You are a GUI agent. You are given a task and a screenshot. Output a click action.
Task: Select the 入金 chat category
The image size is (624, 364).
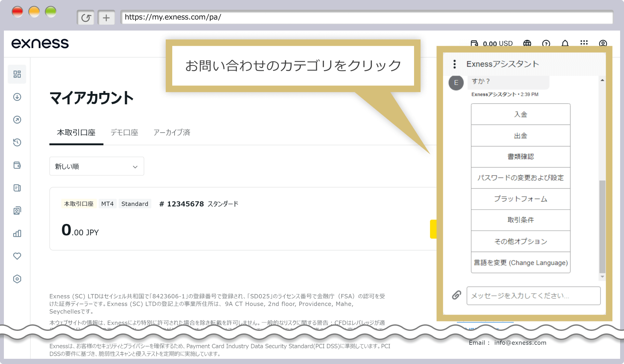coord(521,114)
